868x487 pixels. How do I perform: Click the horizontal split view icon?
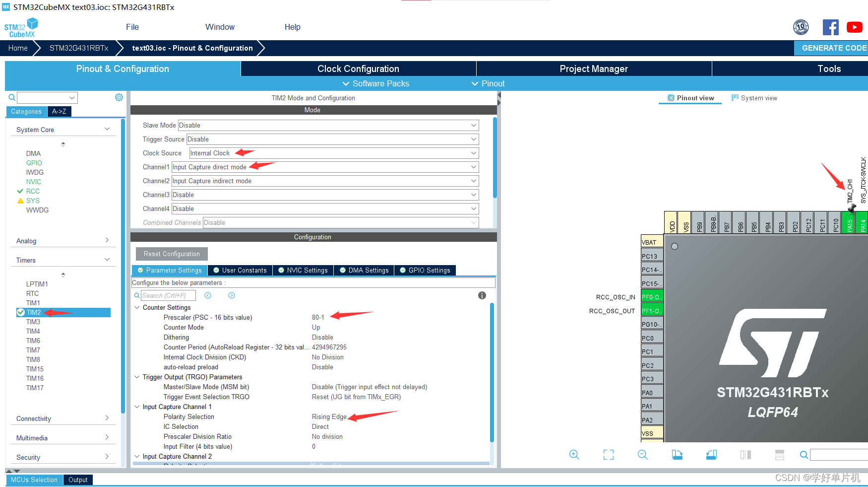point(780,455)
